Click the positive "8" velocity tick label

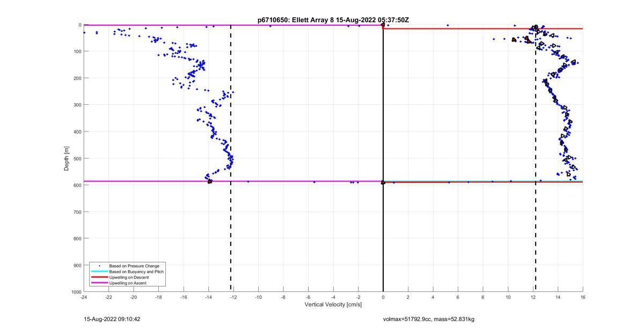click(x=483, y=297)
